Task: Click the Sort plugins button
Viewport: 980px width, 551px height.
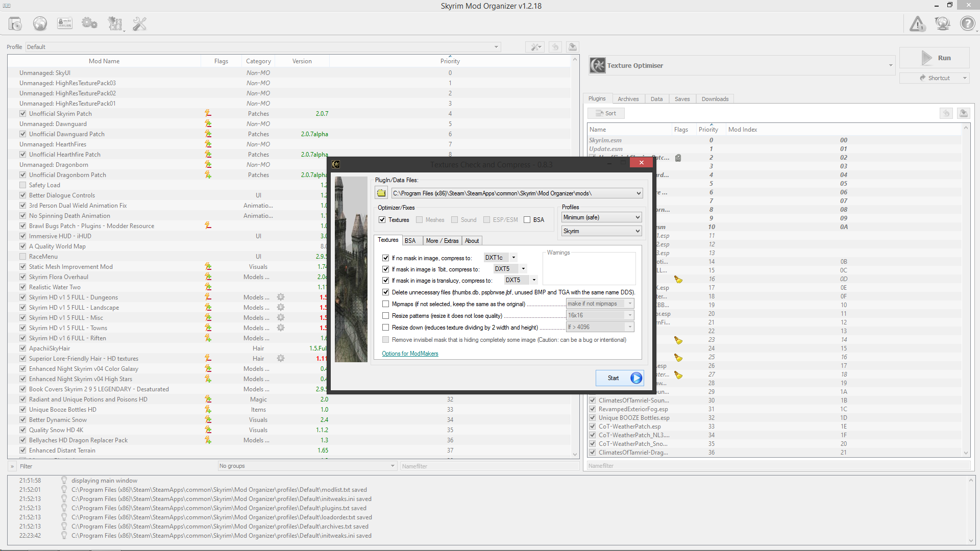Action: 606,113
